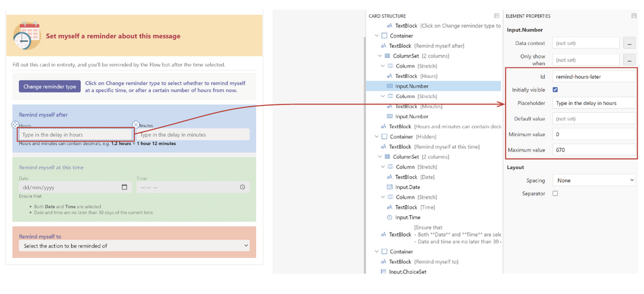
Task: Click the ellipsis button next to Only show when
Action: click(629, 60)
